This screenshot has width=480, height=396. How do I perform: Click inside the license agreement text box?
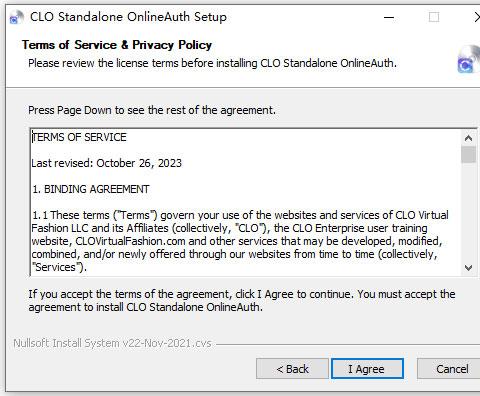[246, 202]
